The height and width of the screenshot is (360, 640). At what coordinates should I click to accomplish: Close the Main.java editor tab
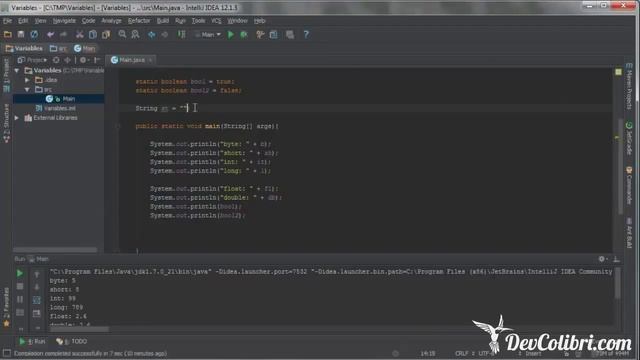[150, 60]
